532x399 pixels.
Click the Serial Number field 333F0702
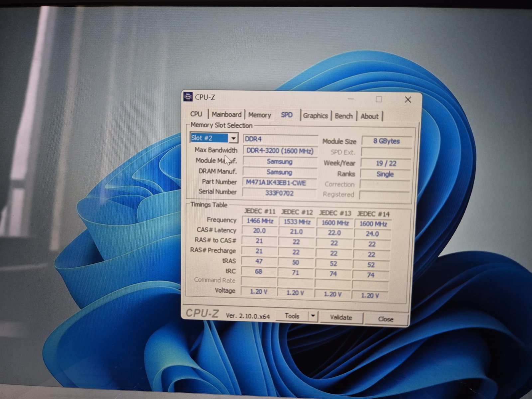(x=279, y=193)
